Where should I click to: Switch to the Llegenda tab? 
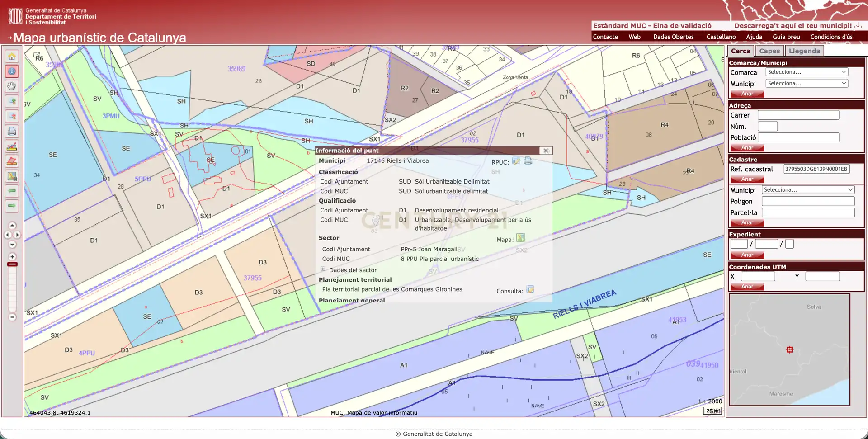click(804, 51)
